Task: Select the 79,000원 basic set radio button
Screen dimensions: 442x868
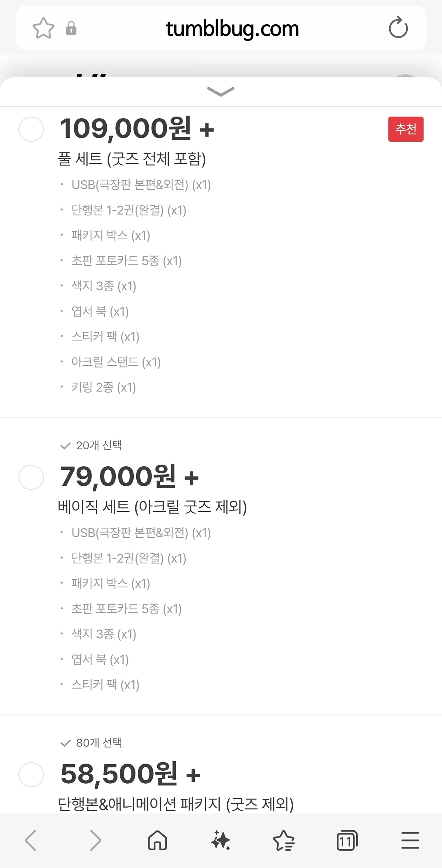Action: 31,477
